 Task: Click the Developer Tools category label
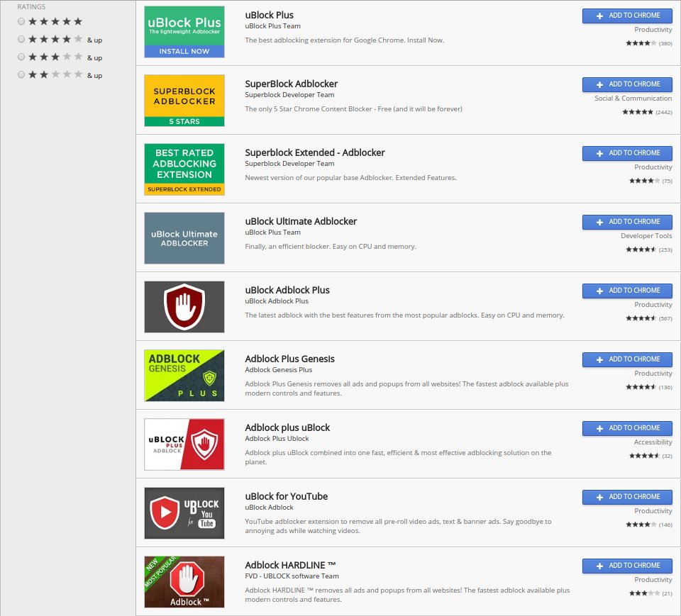pos(646,236)
